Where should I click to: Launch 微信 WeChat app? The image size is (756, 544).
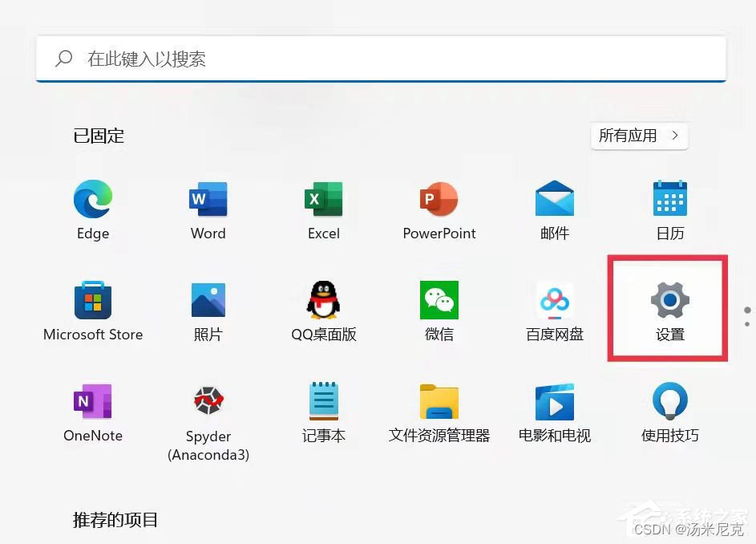click(x=439, y=300)
